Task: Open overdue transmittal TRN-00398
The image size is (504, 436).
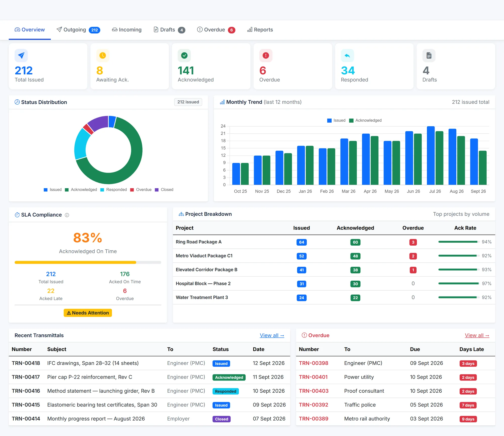Action: click(x=313, y=363)
